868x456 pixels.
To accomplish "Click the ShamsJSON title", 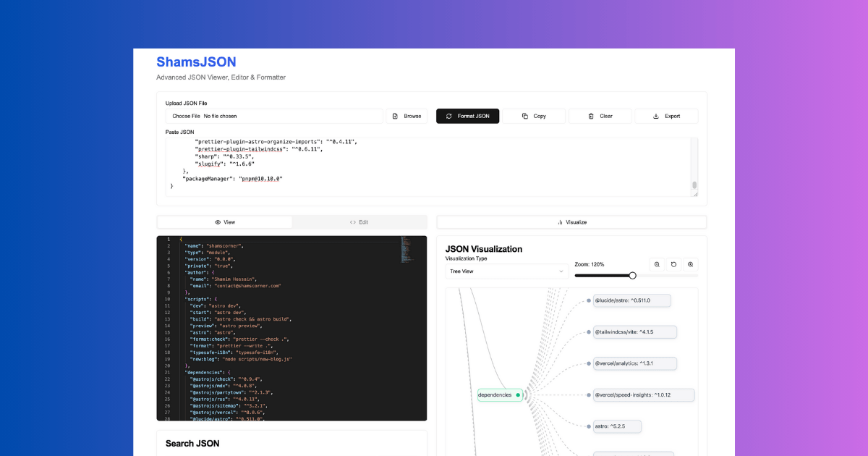I will [196, 62].
